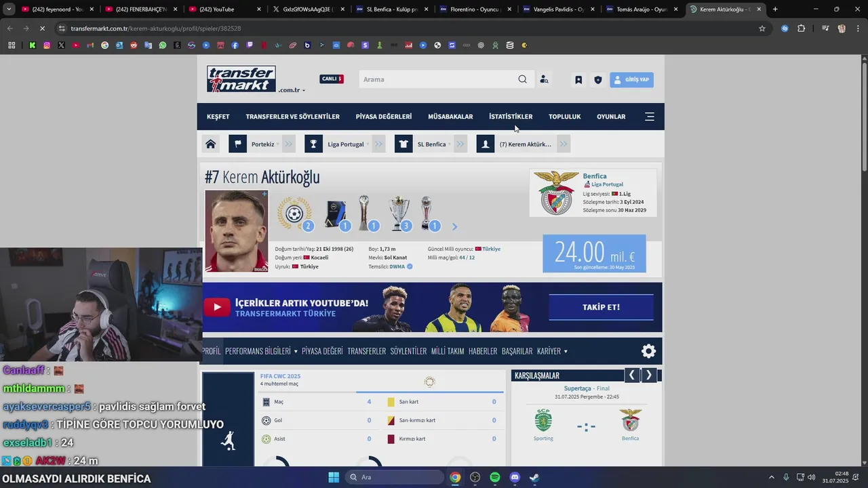Viewport: 868px width, 488px height.
Task: Expand the Portekiz breadcrumb arrows
Action: click(289, 144)
